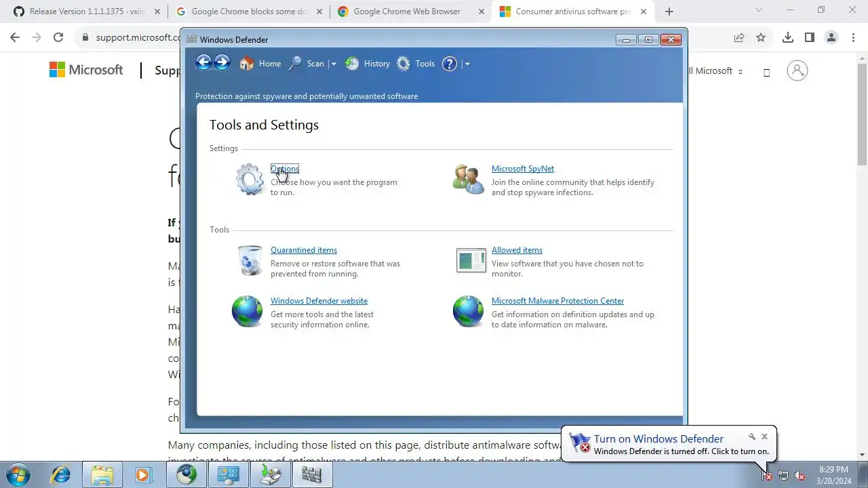Close the Windows Defender notification balloon
Screen dimensions: 868x488
[764, 436]
